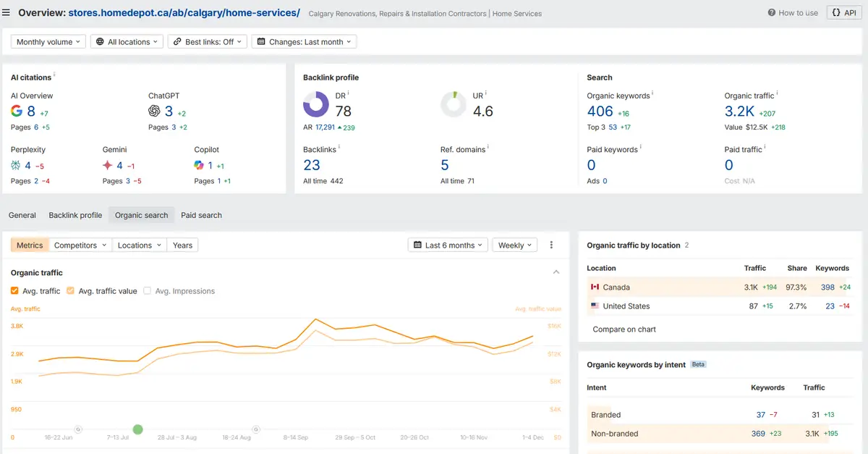
Task: Click the UR donut chart icon
Action: coord(454,105)
